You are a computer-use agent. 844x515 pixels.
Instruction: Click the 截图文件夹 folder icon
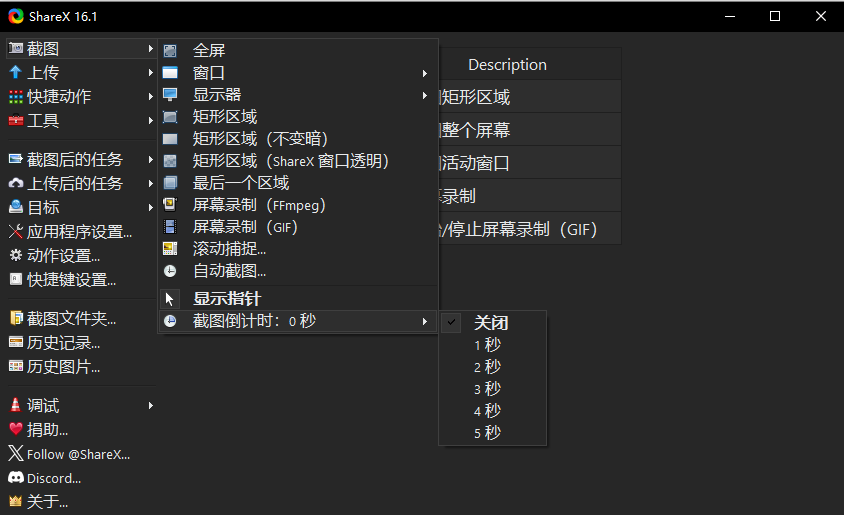(x=16, y=318)
